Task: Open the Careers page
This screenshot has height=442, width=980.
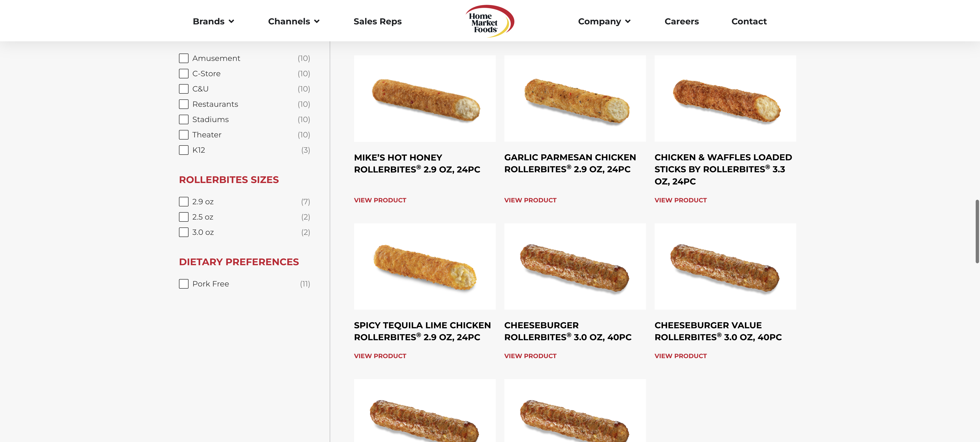Action: tap(681, 22)
